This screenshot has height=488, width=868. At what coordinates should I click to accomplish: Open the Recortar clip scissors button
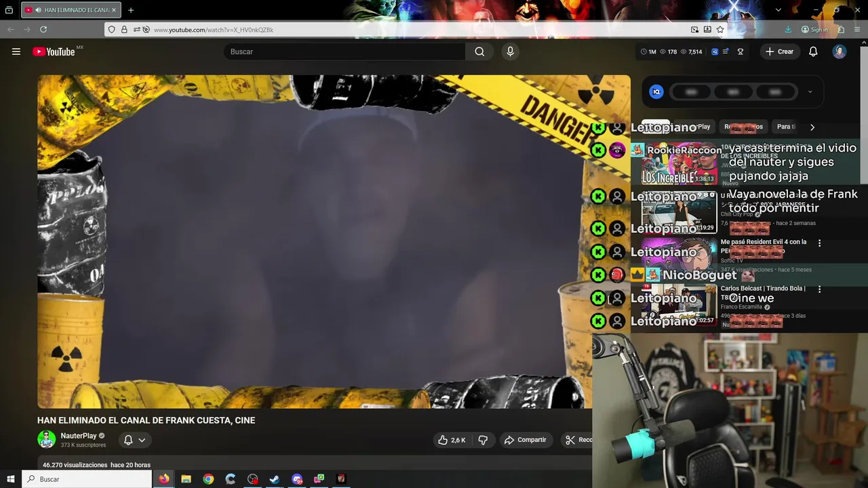[578, 440]
